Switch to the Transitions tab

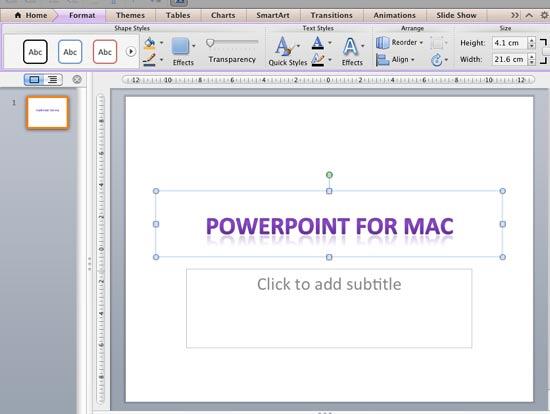coord(331,15)
